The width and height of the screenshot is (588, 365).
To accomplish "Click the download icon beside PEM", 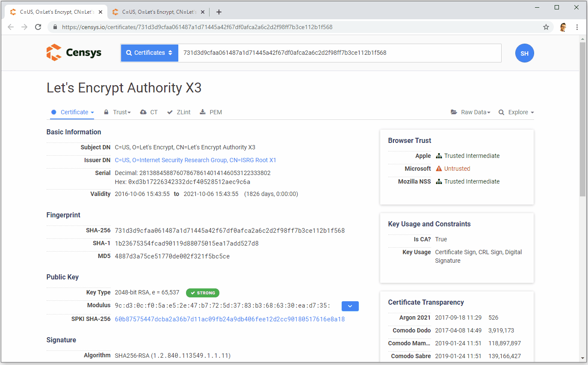I will point(203,112).
